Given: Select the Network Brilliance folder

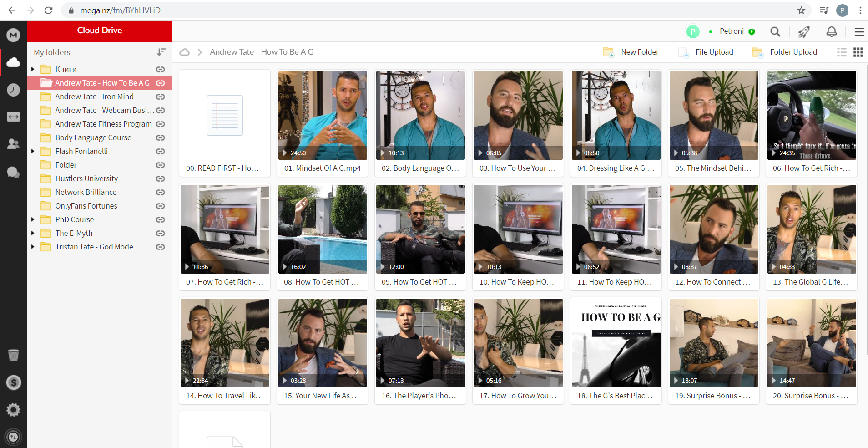Looking at the screenshot, I should pos(100,192).
